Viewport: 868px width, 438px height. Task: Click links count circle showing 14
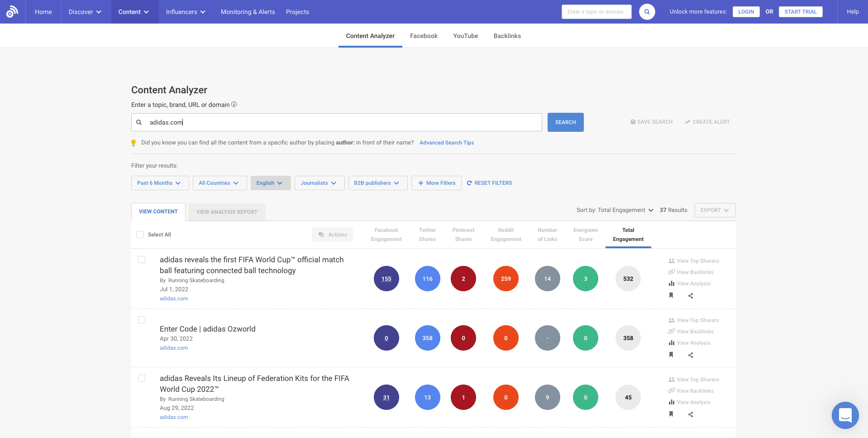[x=548, y=279]
